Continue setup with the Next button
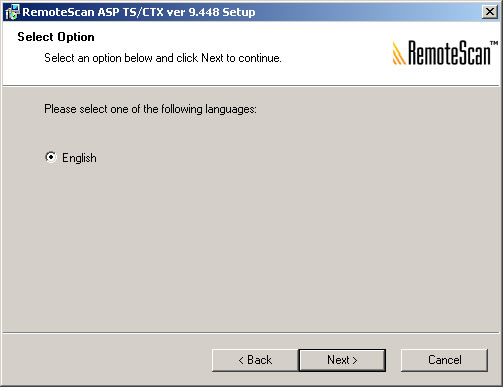This screenshot has height=387, width=503. (x=342, y=360)
